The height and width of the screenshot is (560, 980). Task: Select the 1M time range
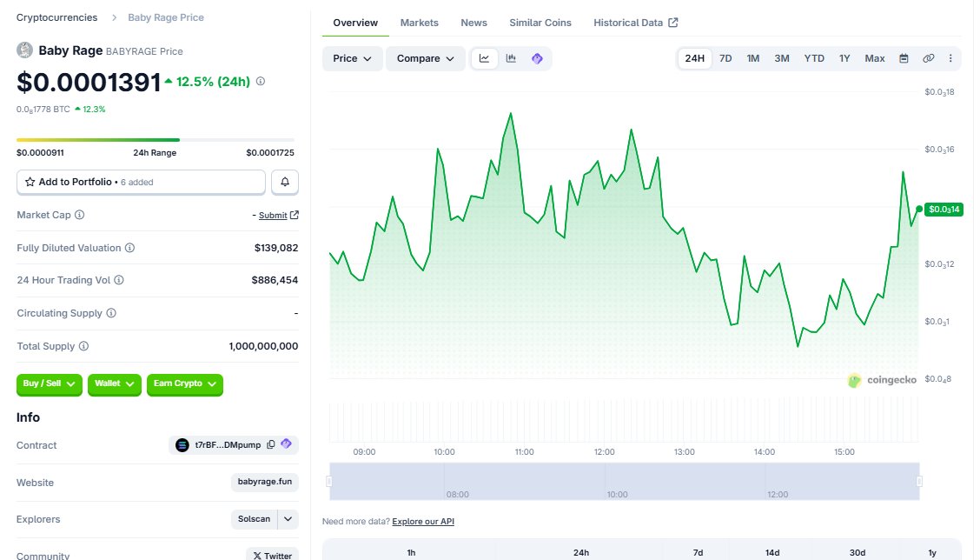(x=752, y=58)
